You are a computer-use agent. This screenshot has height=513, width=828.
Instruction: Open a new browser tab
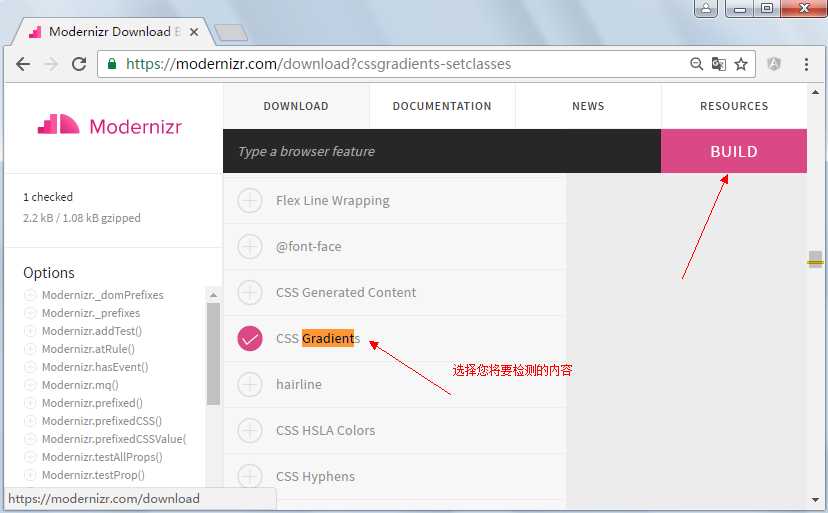click(x=231, y=32)
